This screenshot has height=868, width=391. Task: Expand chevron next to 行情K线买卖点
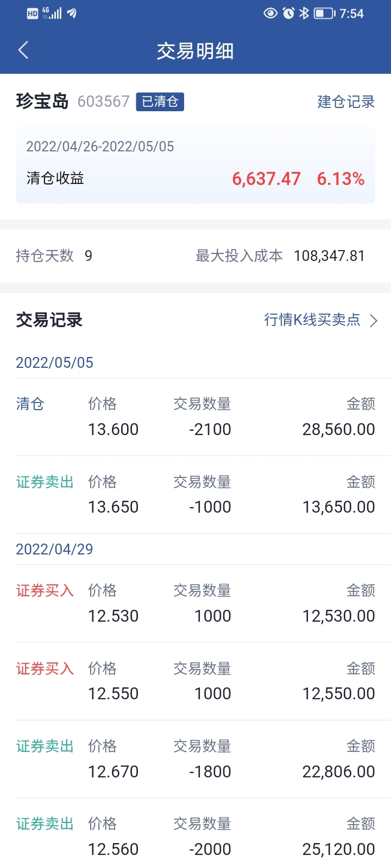(374, 321)
